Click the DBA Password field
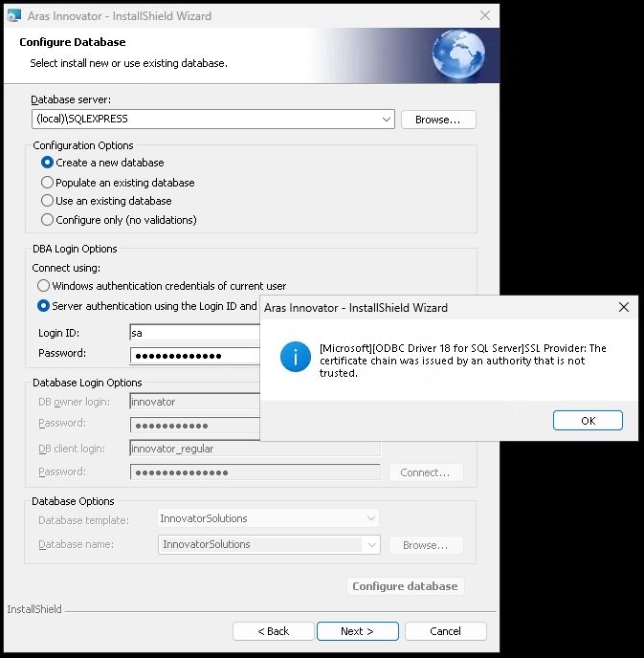 coord(195,356)
